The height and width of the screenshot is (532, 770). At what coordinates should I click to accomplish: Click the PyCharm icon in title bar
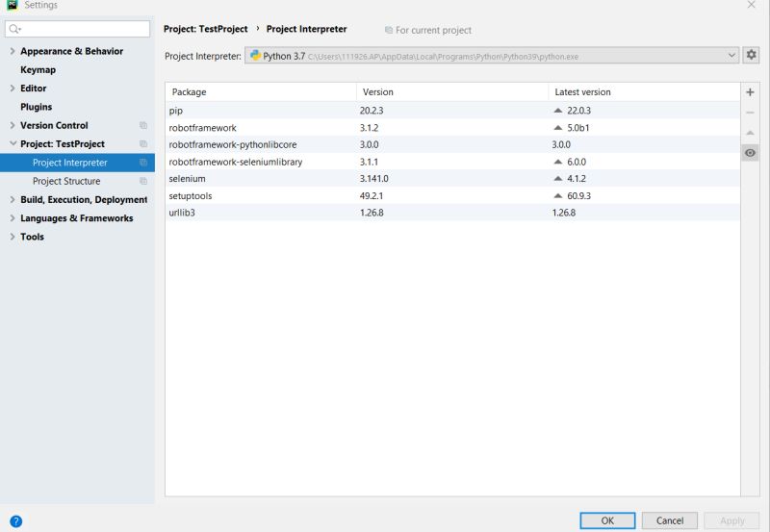pos(13,5)
